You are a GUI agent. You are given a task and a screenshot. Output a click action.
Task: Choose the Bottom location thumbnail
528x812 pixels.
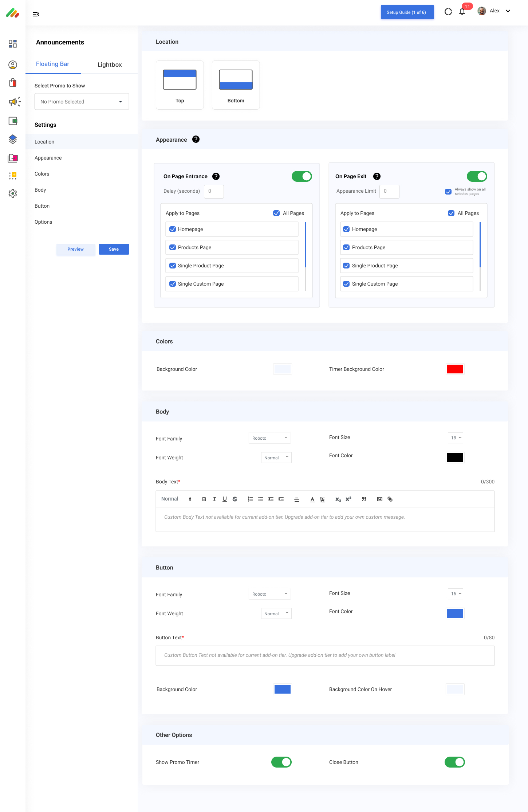(236, 85)
